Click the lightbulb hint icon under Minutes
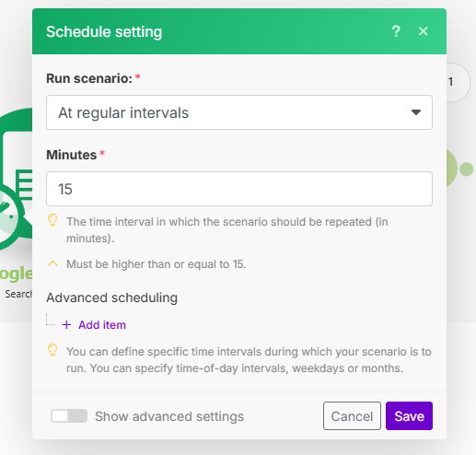The width and height of the screenshot is (476, 455). pyautogui.click(x=52, y=220)
